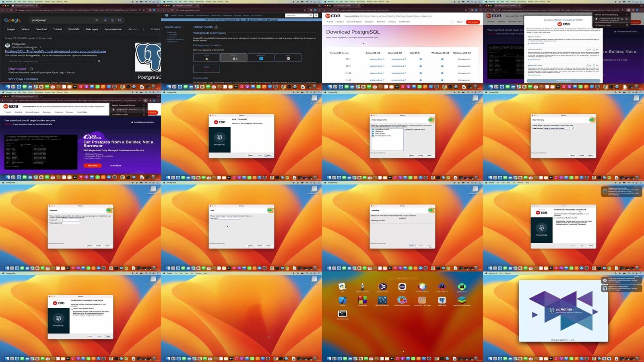
Task: Click the Windows x86-64 download icon for version 16.1
Action: [x=442, y=59]
